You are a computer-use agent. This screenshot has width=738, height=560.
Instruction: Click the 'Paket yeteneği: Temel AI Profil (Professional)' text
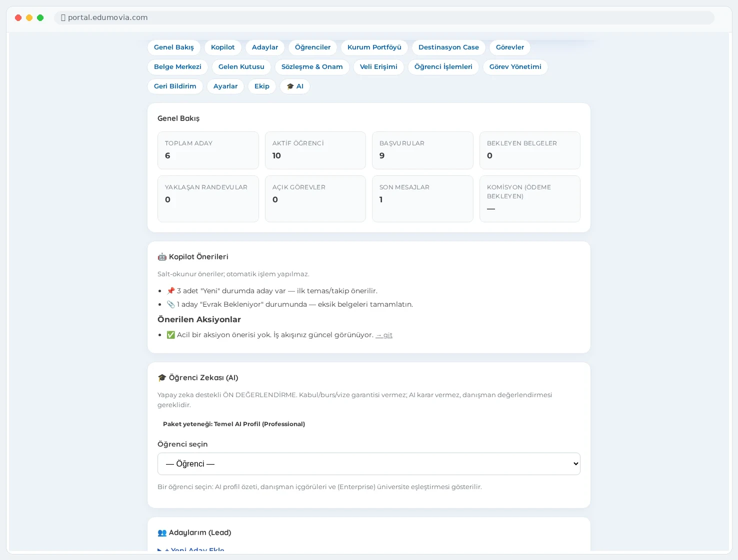pos(234,424)
